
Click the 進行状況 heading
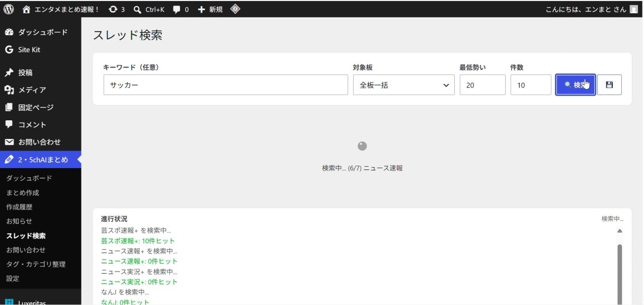pos(114,219)
